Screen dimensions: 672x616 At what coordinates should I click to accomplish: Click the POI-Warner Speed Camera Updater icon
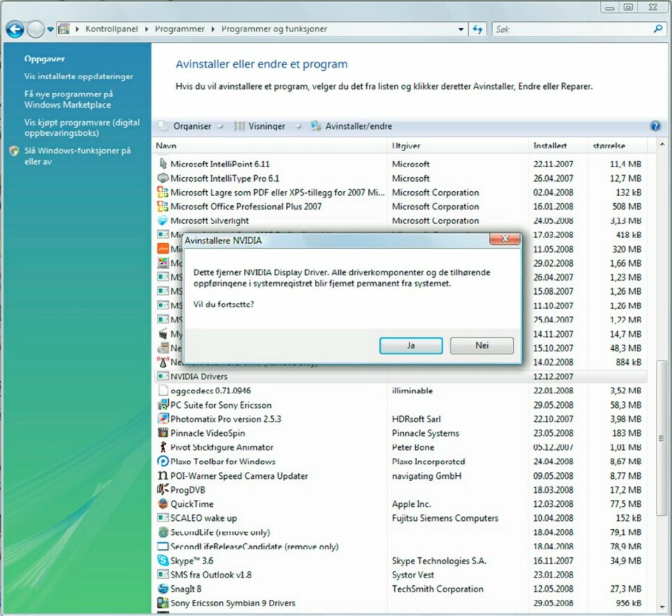tap(163, 475)
